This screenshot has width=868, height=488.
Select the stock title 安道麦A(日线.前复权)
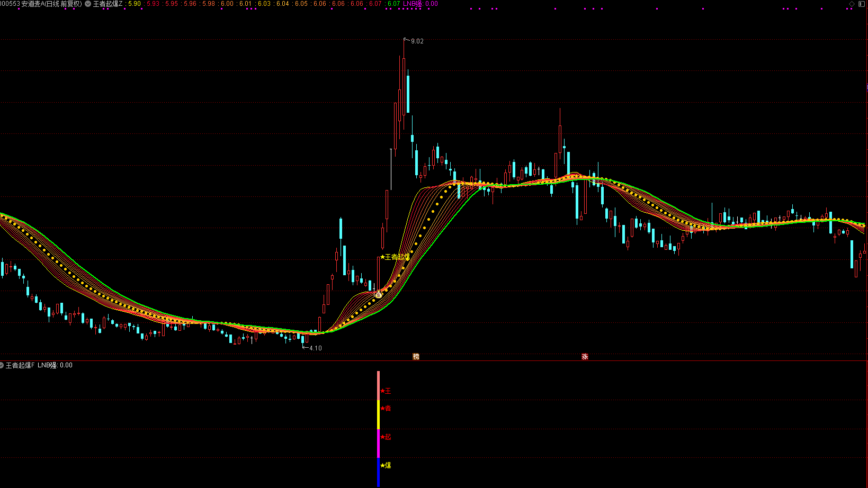click(51, 4)
